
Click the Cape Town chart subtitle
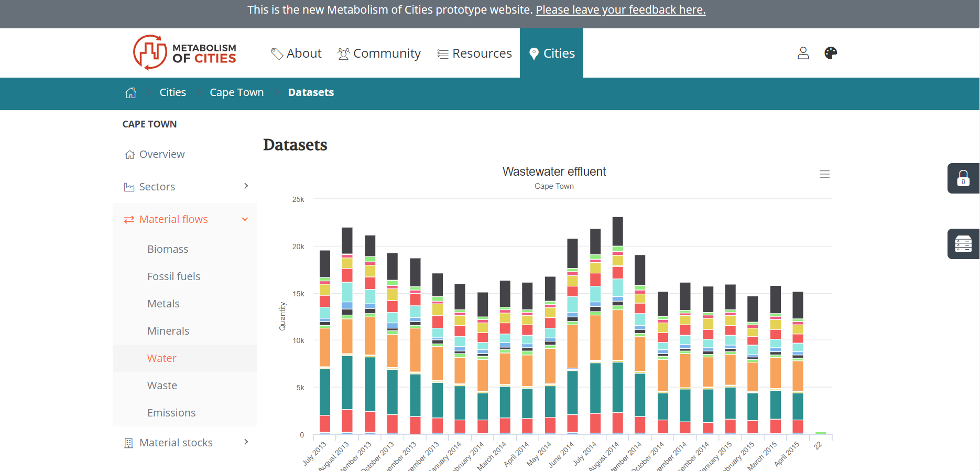[x=554, y=186]
